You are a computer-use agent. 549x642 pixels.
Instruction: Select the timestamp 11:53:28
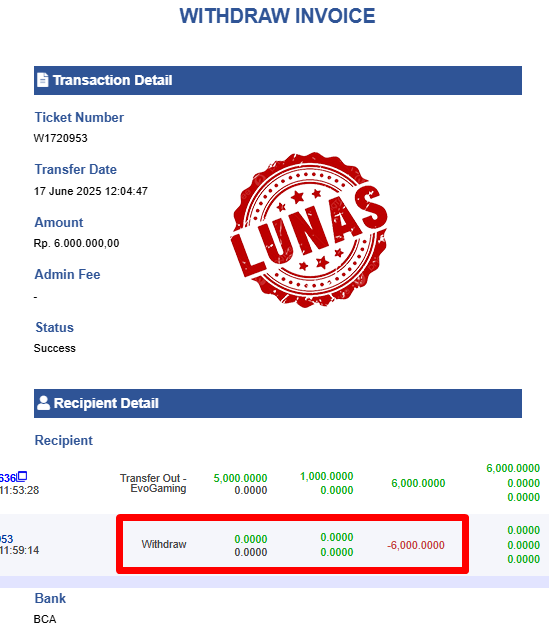click(x=19, y=490)
